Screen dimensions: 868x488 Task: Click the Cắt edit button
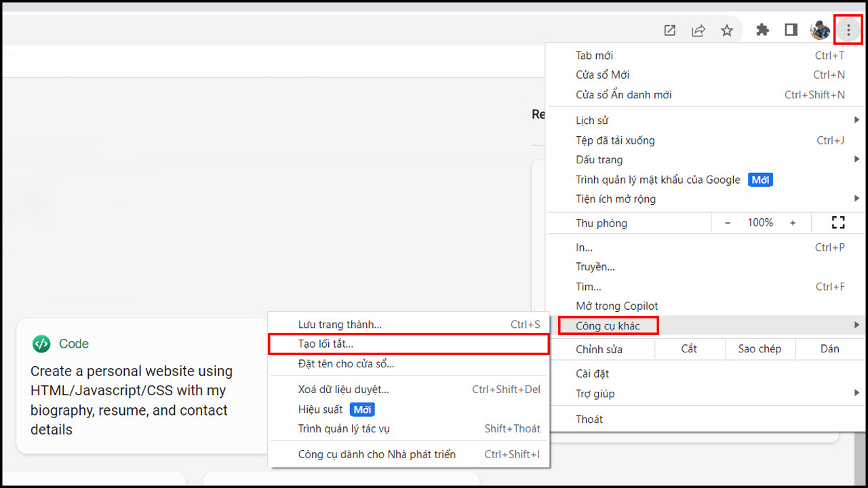[689, 349]
